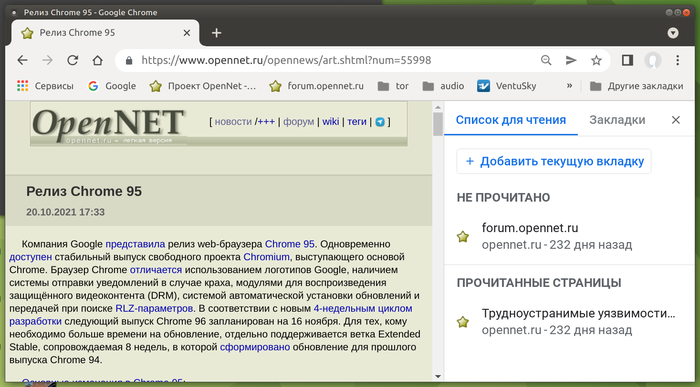Open the tor bookmarks folder
Viewport: 700px width, 387px height.
(393, 86)
